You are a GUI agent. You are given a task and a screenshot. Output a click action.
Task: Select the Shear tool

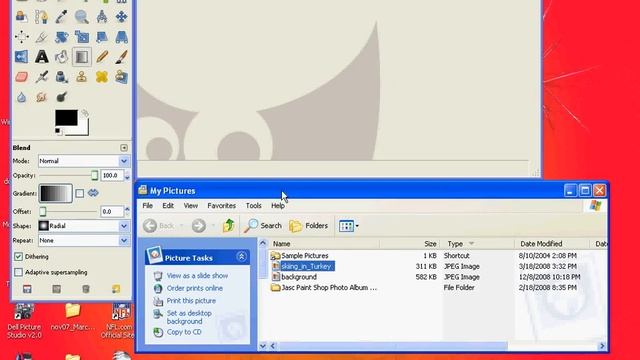[102, 37]
